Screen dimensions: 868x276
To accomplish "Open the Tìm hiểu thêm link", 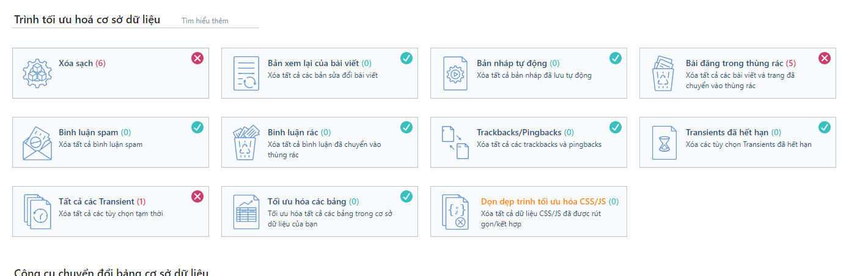I will 205,21.
